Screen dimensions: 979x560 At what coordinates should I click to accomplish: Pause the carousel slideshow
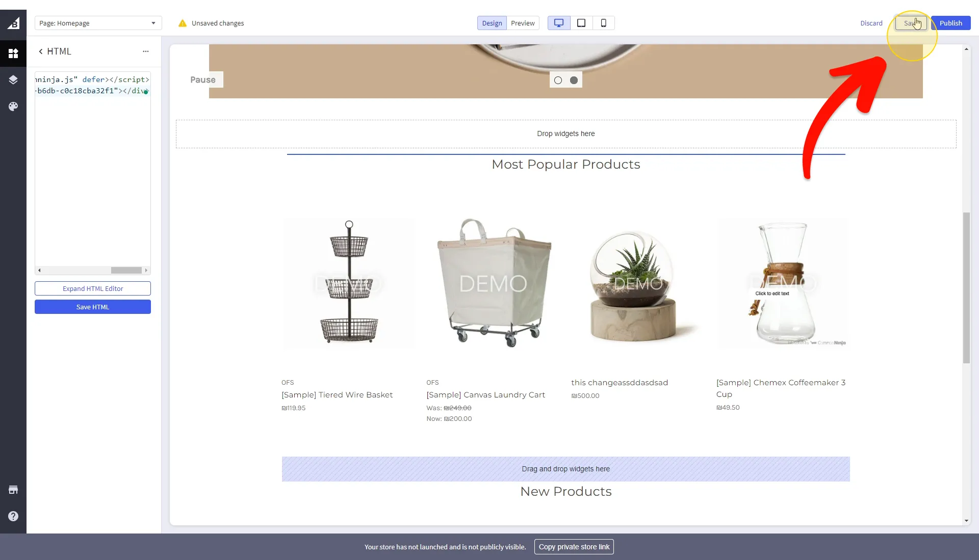203,79
